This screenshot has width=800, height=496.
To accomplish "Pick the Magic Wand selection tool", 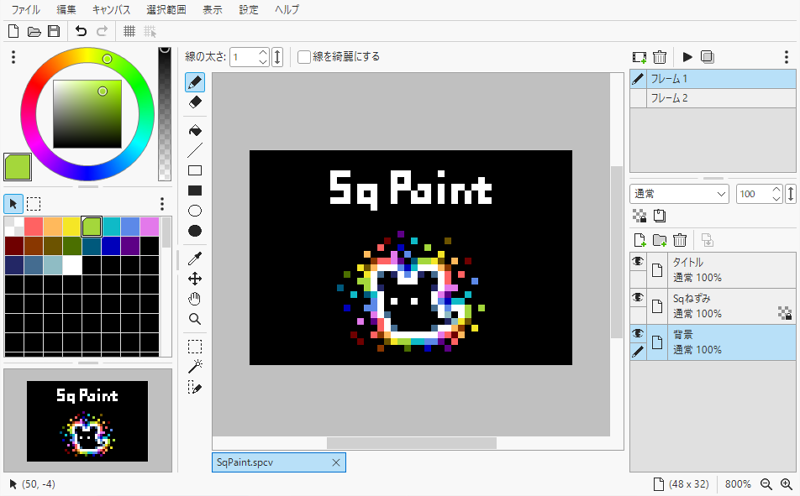I will pyautogui.click(x=196, y=366).
